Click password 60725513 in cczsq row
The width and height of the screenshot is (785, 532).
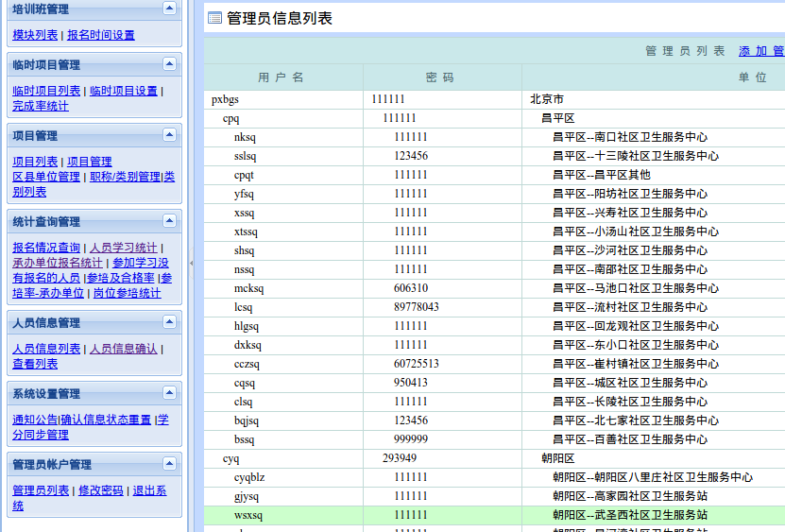point(417,363)
